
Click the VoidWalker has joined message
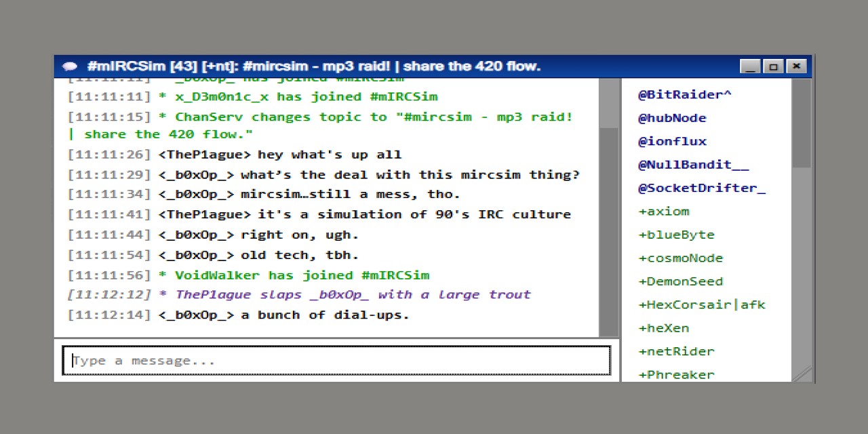pyautogui.click(x=248, y=275)
